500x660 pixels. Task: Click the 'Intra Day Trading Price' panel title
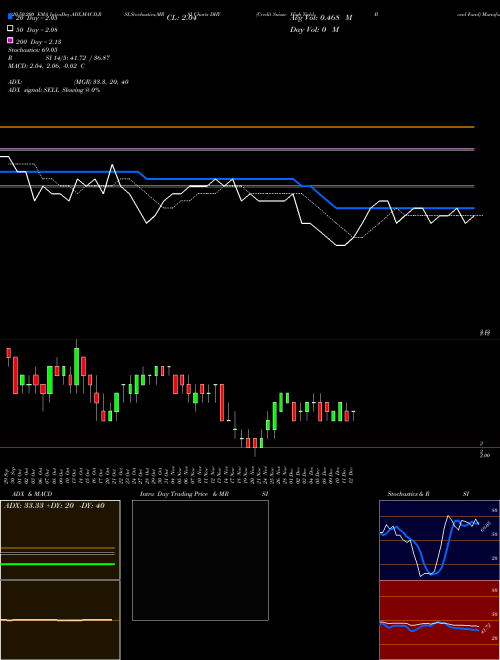tap(174, 494)
